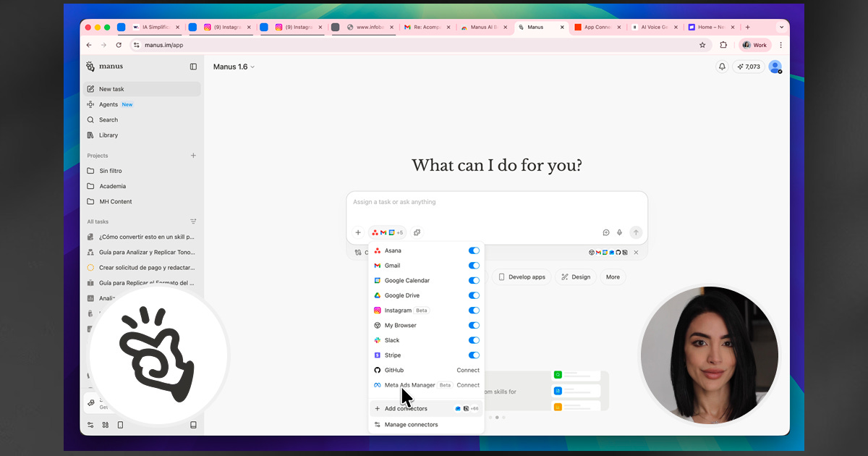Open the user profile avatar

(x=775, y=67)
